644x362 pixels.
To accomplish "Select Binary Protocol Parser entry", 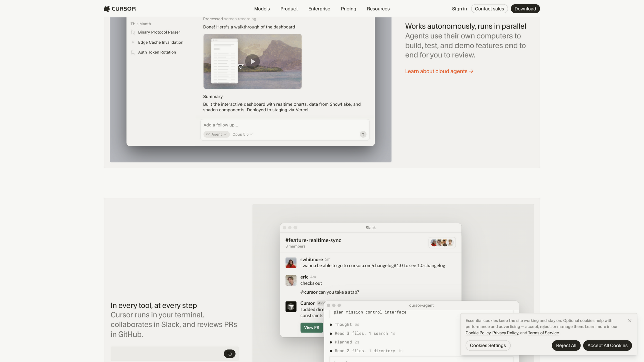I will (x=159, y=32).
